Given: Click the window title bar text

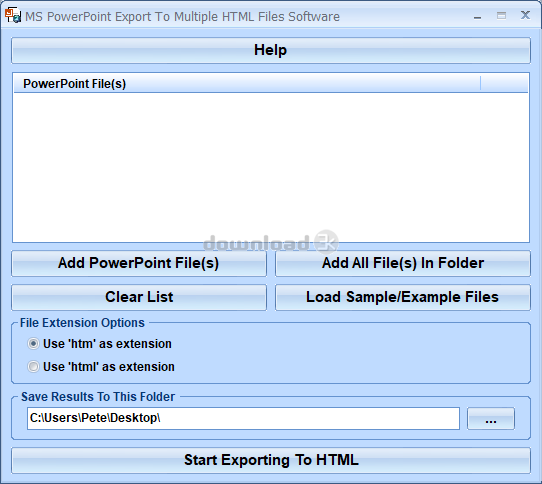Looking at the screenshot, I should [183, 17].
